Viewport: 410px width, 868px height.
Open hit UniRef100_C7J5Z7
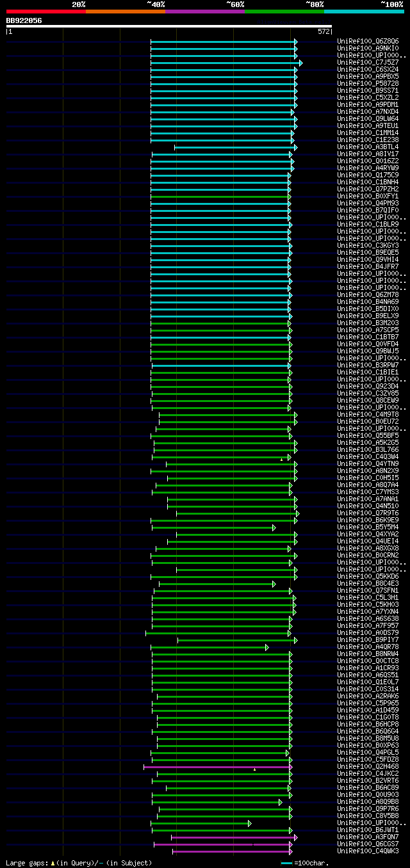pyautogui.click(x=368, y=63)
